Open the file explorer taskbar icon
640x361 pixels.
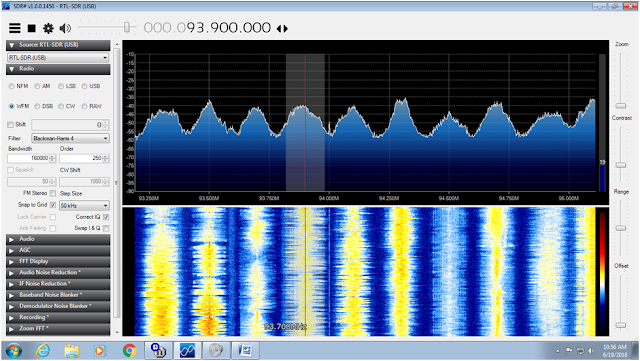pos(71,350)
